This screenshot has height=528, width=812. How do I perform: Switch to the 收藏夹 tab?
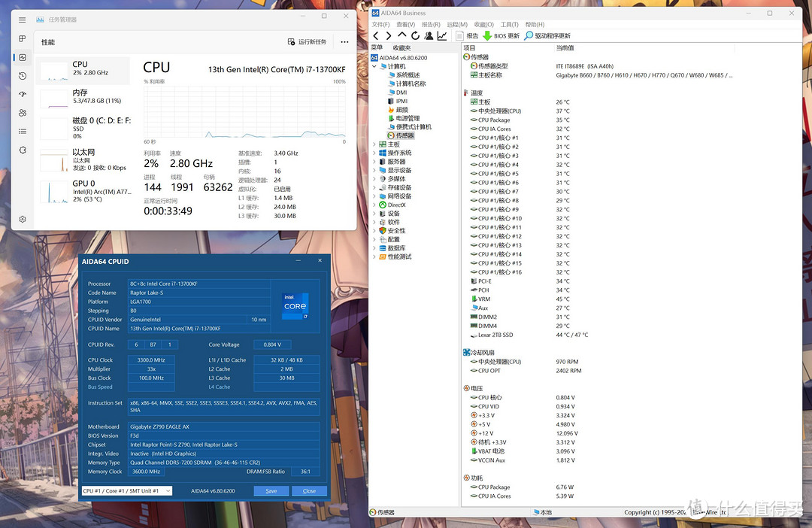click(401, 47)
